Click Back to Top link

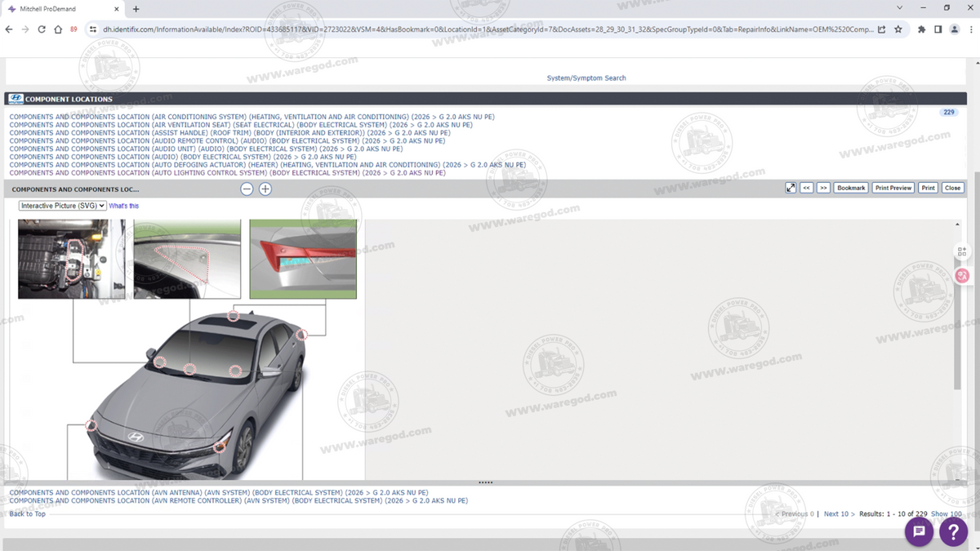pyautogui.click(x=27, y=514)
